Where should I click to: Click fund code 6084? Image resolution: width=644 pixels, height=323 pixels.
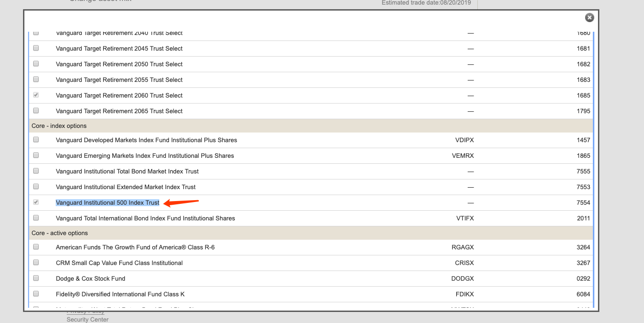click(x=583, y=294)
